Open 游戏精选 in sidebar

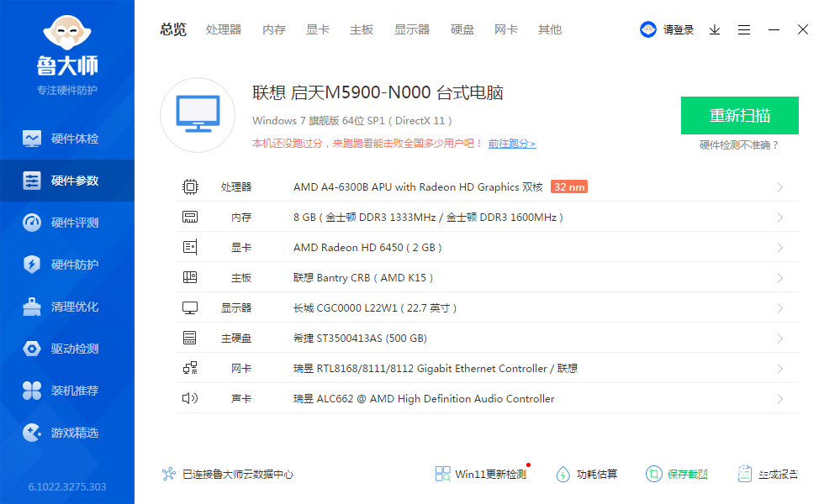[x=67, y=433]
